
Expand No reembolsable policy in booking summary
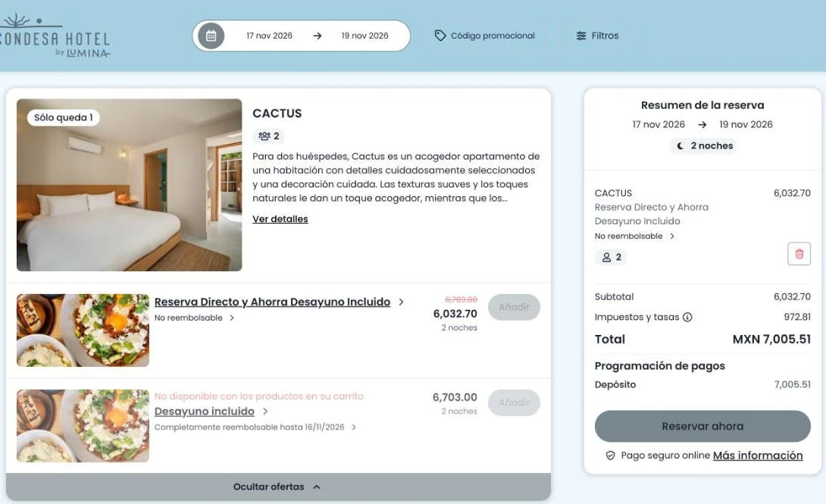(634, 236)
